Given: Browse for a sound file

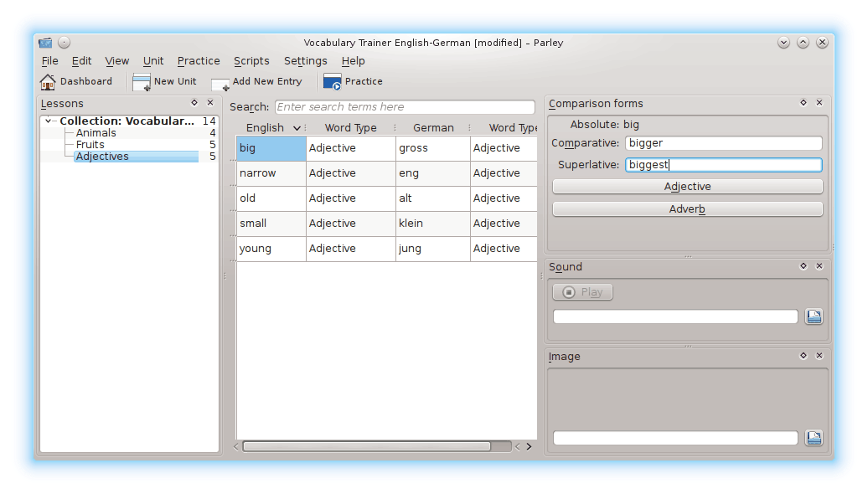Looking at the screenshot, I should coord(814,316).
